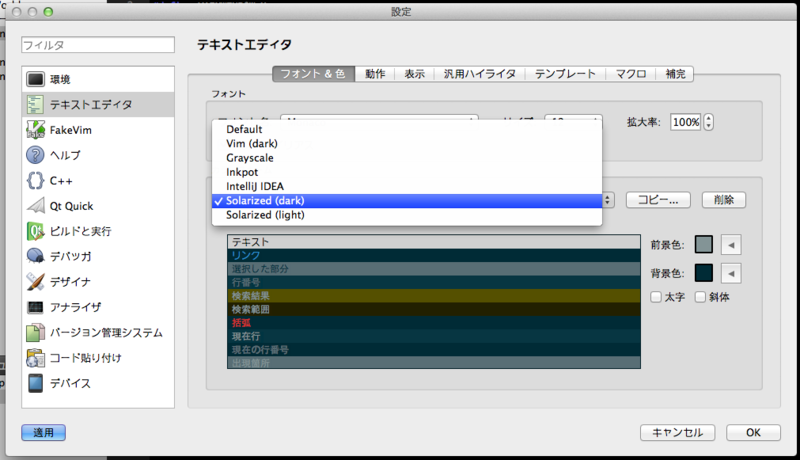
Task: Choose Solarized (light) color scheme
Action: (x=407, y=215)
